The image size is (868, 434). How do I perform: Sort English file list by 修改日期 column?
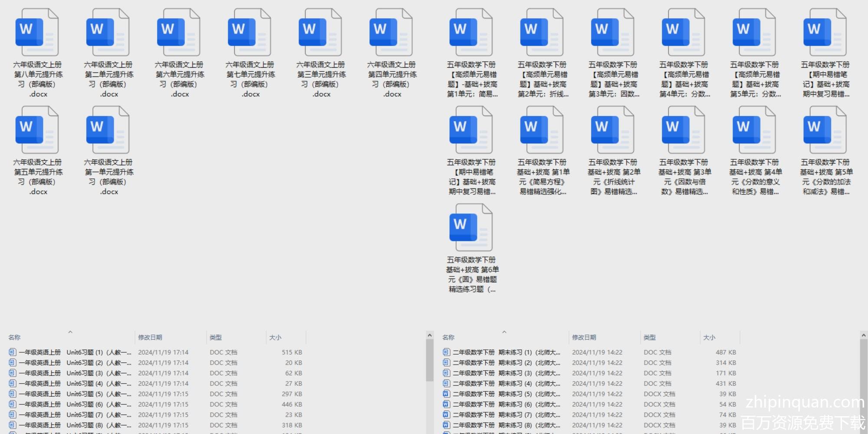click(x=150, y=338)
